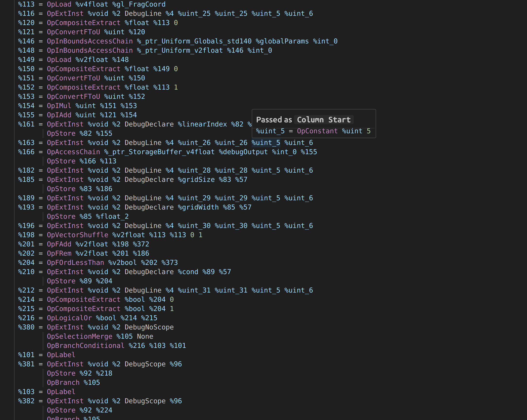The height and width of the screenshot is (420, 527).
Task: Click the 'Column Start' label in the hover tooltip
Action: point(324,120)
